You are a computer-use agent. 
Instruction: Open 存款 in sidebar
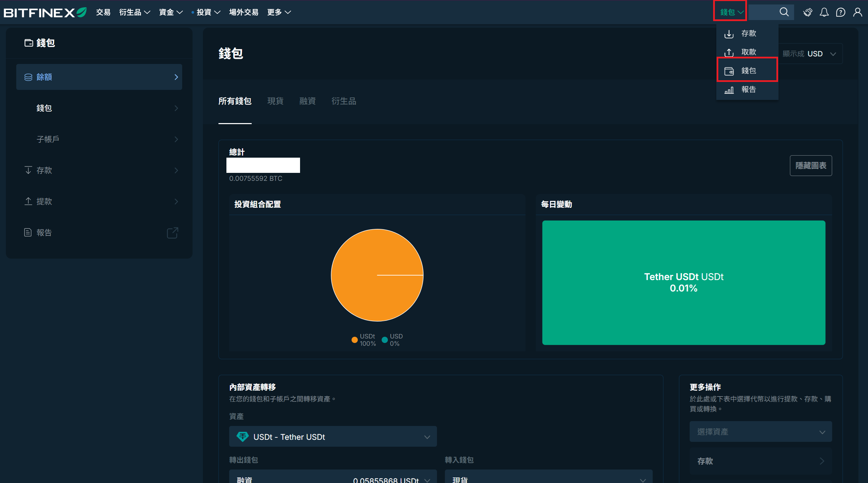click(x=99, y=170)
